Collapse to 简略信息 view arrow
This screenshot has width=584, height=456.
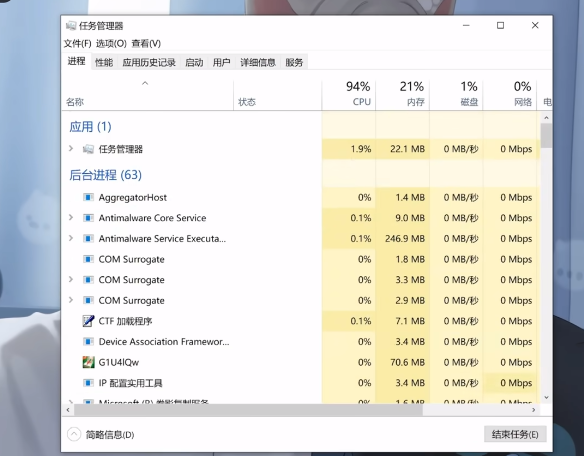pos(74,434)
